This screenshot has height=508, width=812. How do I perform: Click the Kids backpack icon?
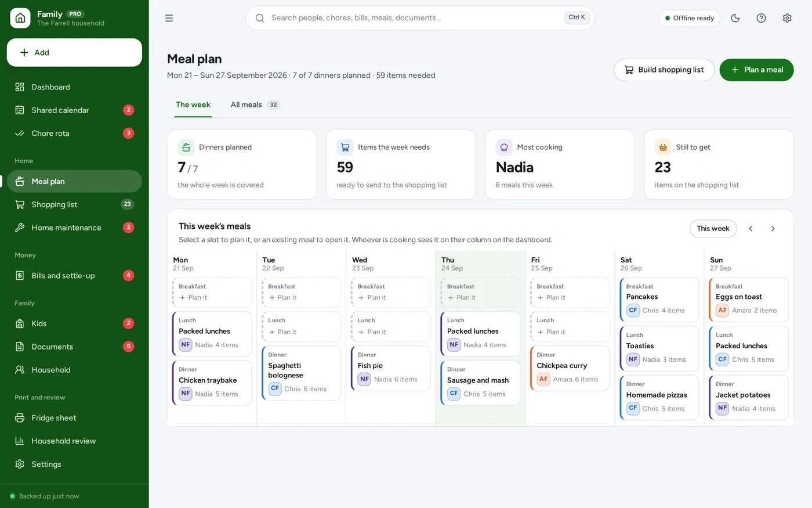tap(20, 323)
